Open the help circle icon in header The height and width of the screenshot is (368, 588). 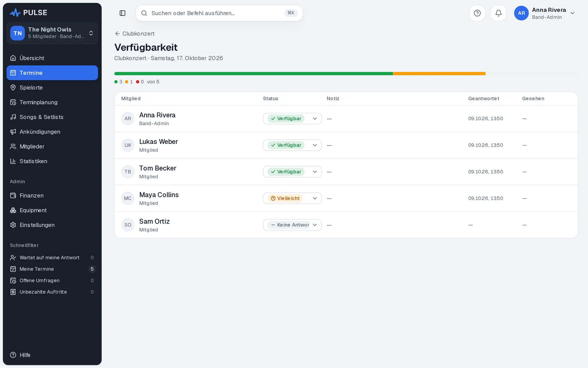tap(477, 13)
